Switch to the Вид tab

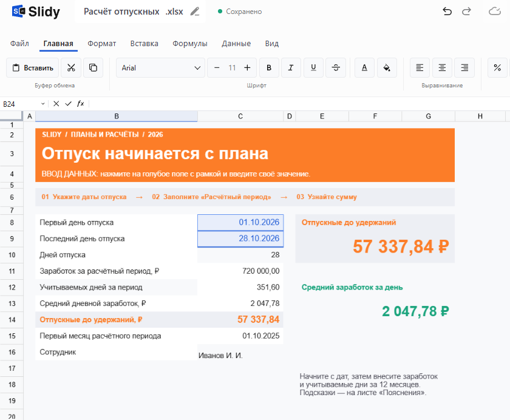coord(272,44)
